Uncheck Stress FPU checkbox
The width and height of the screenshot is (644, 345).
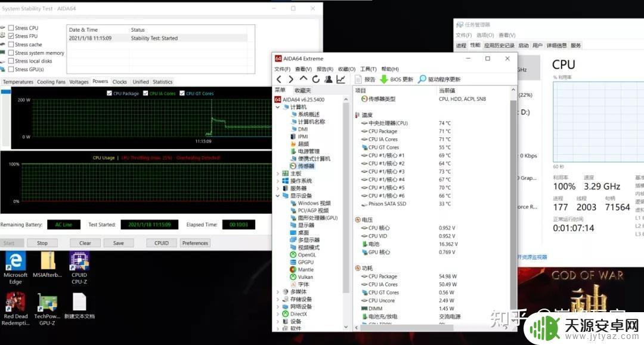click(x=11, y=36)
